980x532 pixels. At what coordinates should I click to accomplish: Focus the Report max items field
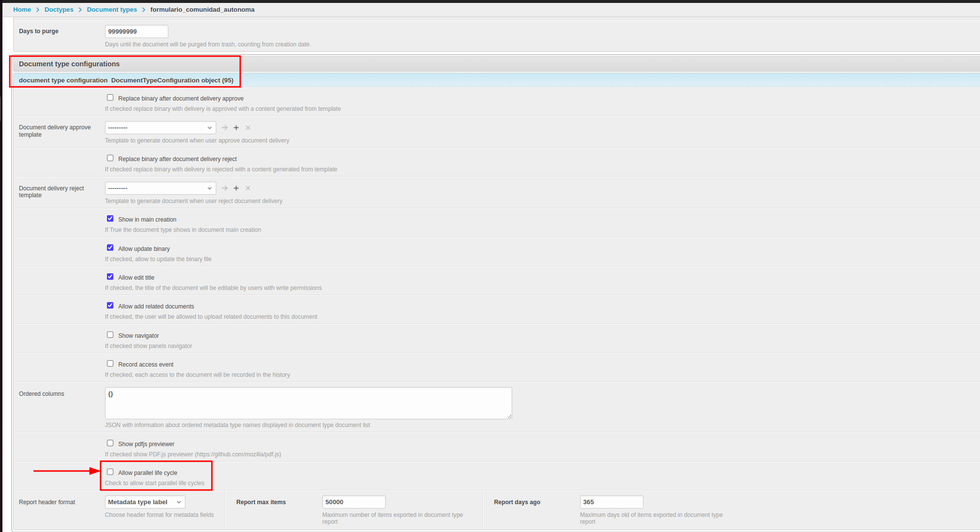(x=354, y=502)
